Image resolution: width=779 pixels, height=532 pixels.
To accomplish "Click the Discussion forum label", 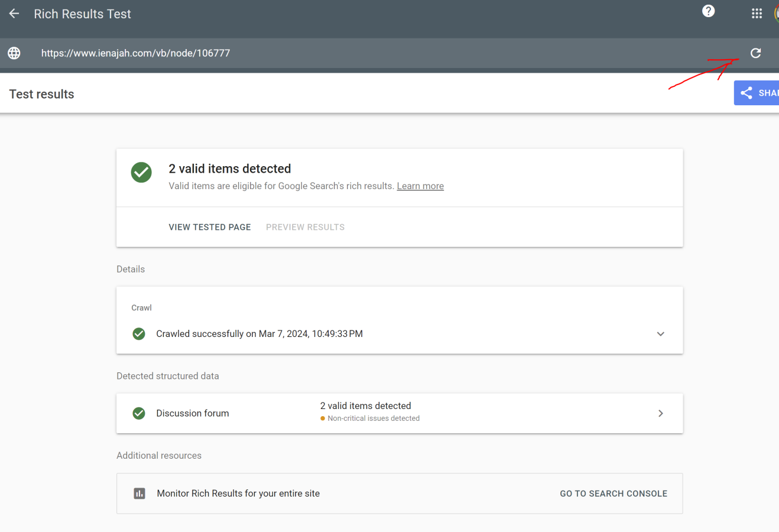I will point(193,413).
